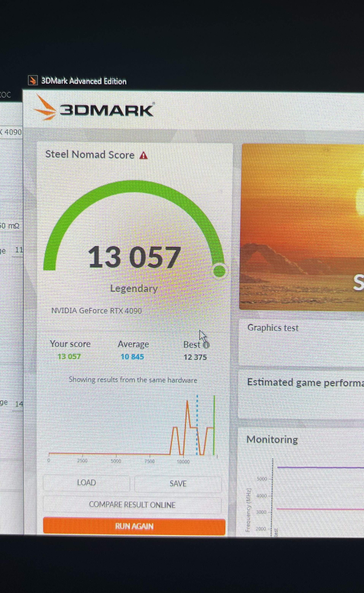Image resolution: width=364 pixels, height=593 pixels.
Task: Click the large 13 057 score
Action: [134, 257]
